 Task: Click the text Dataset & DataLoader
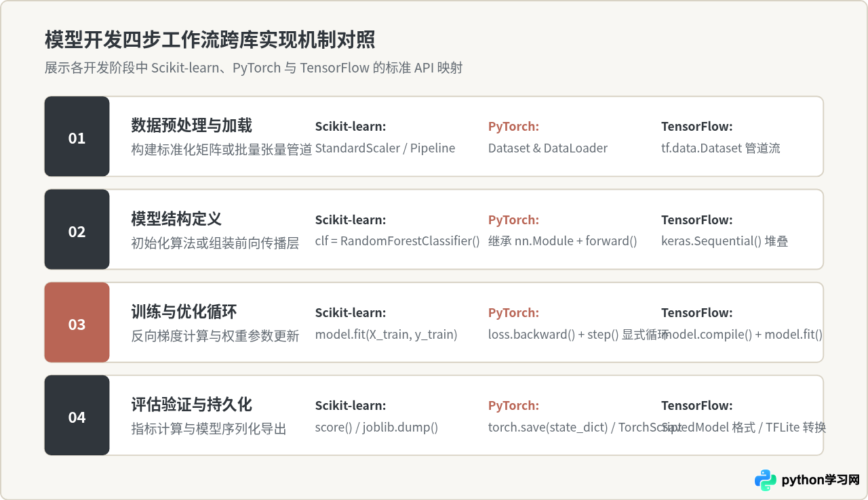(548, 148)
